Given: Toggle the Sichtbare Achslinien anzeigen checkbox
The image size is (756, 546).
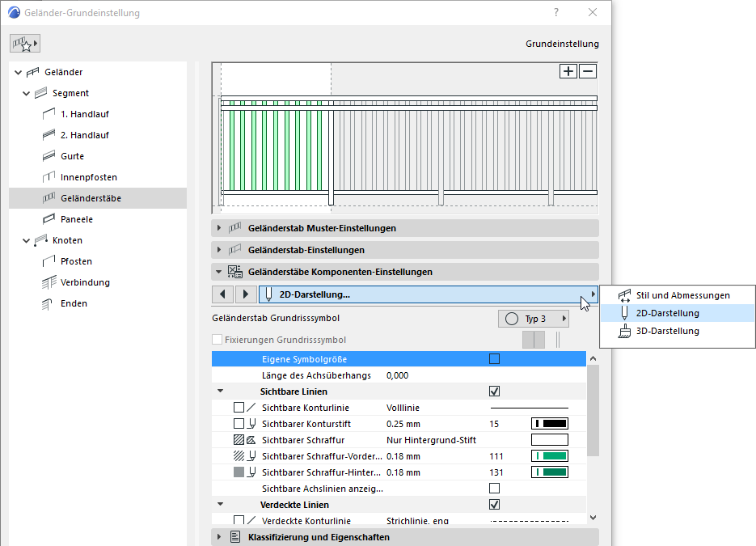Looking at the screenshot, I should point(494,488).
